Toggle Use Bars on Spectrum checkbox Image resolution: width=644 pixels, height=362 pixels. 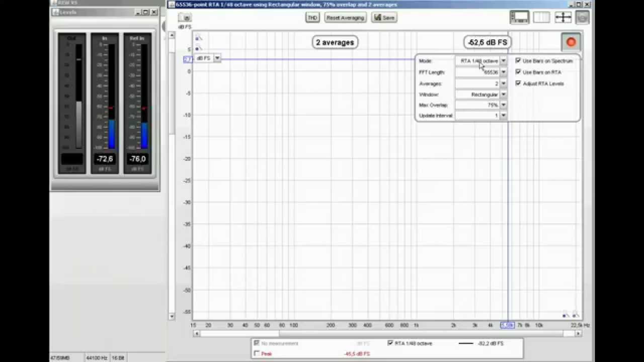[x=518, y=61]
